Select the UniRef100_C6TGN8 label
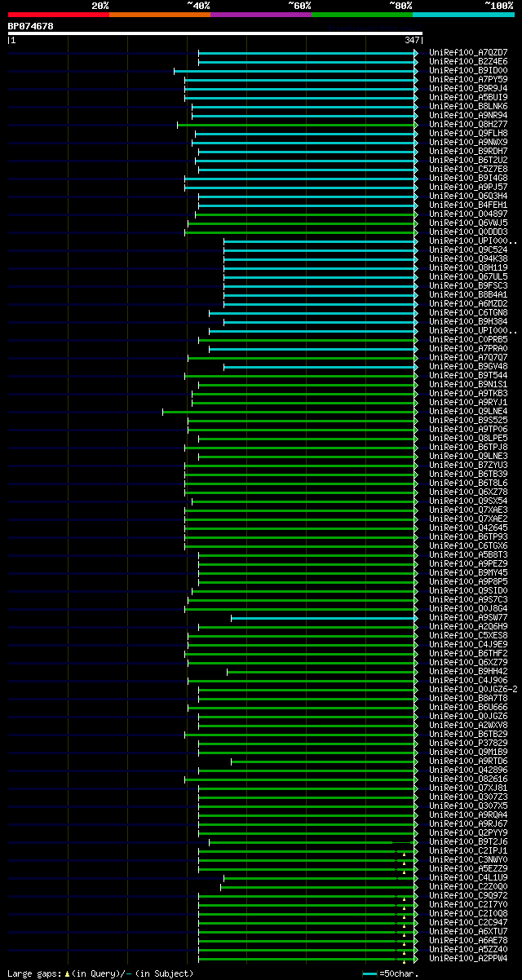522x980 pixels. 468,312
